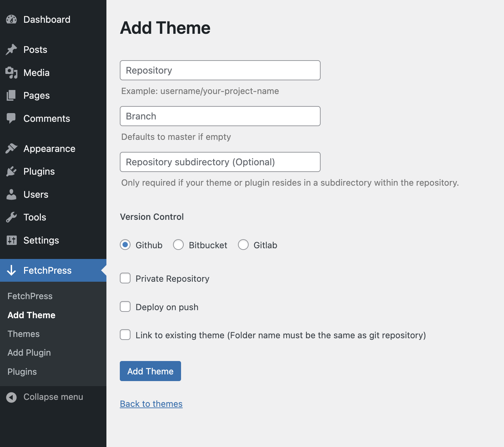The width and height of the screenshot is (504, 447).
Task: Follow the Back to themes link
Action: coord(151,404)
